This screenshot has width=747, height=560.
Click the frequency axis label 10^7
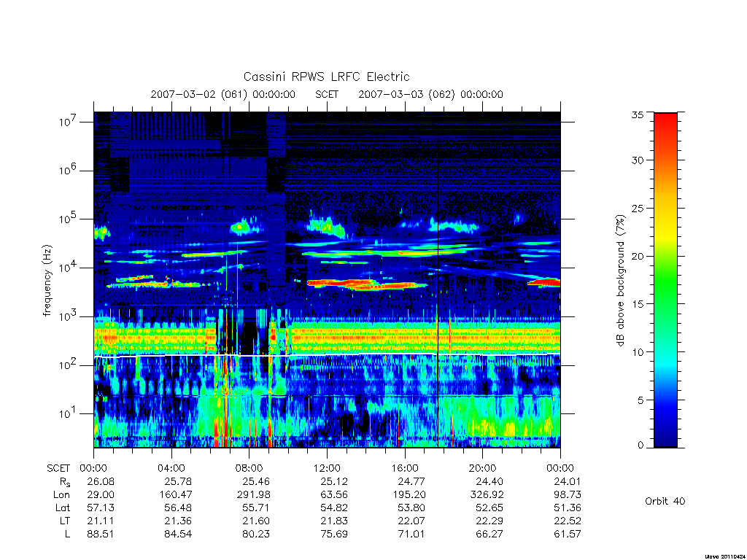click(66, 122)
